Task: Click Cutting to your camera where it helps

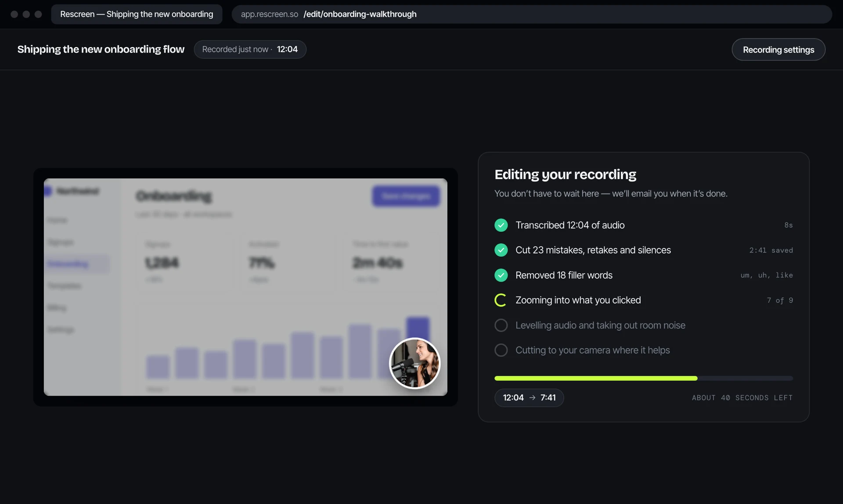Action: coord(593,350)
